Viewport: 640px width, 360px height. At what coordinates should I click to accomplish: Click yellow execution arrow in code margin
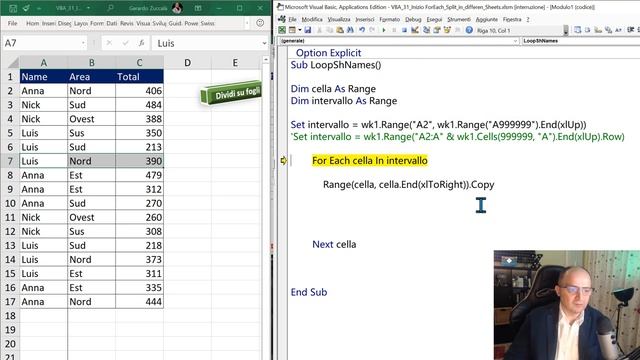(x=283, y=160)
